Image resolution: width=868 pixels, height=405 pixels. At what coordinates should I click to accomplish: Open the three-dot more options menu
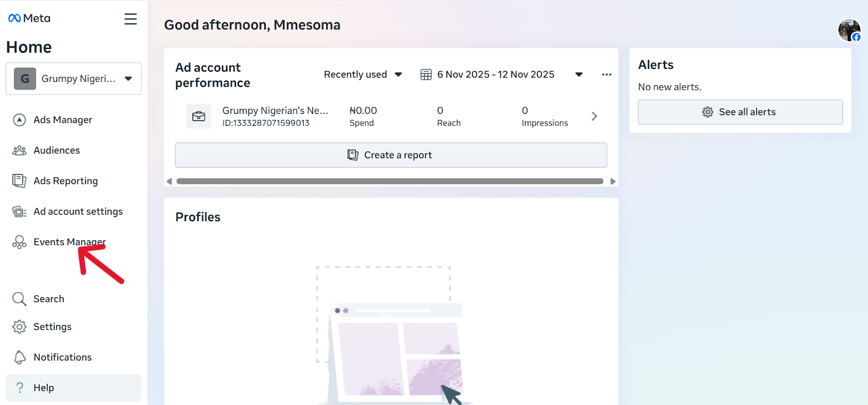click(607, 74)
